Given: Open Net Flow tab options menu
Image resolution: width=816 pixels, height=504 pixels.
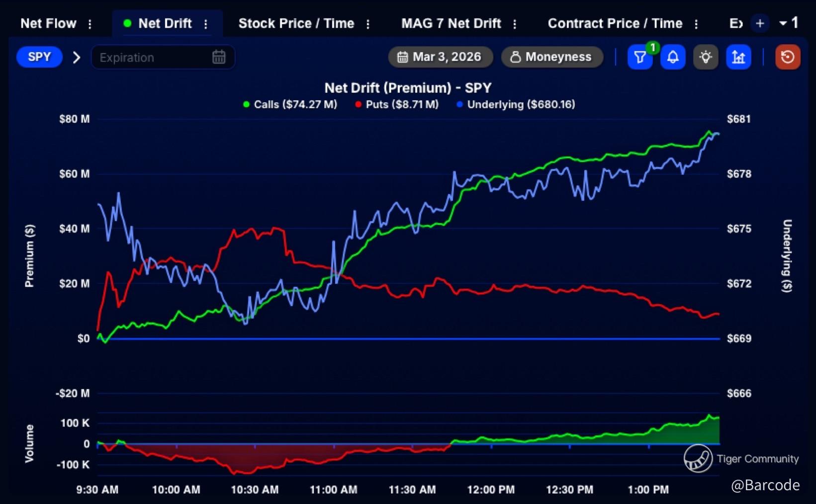Looking at the screenshot, I should pos(90,24).
